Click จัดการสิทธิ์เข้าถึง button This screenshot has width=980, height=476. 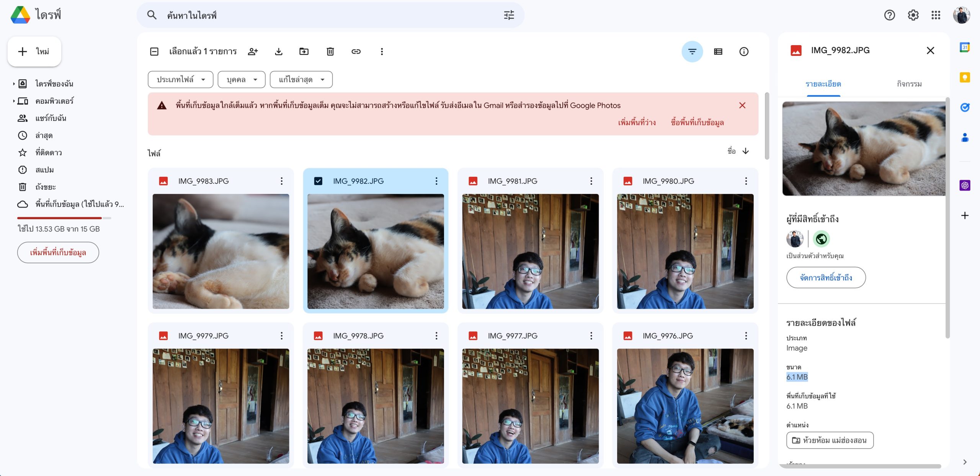826,277
